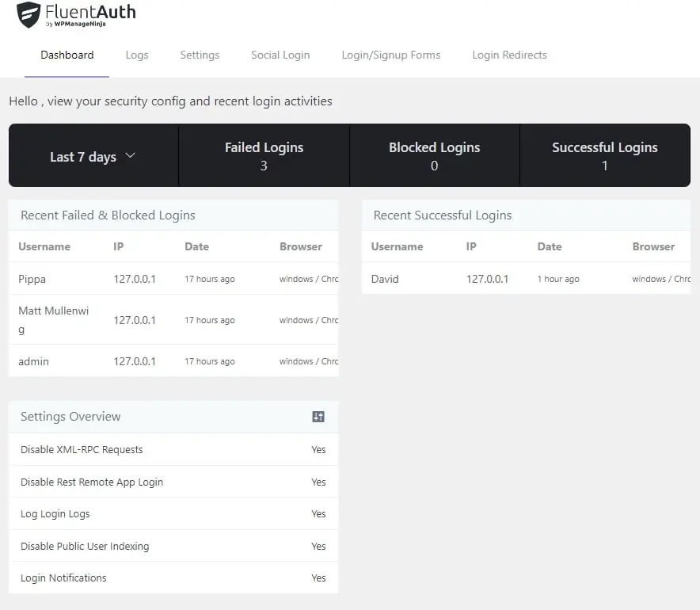Open the Settings tab
This screenshot has height=610, width=700.
click(x=199, y=55)
